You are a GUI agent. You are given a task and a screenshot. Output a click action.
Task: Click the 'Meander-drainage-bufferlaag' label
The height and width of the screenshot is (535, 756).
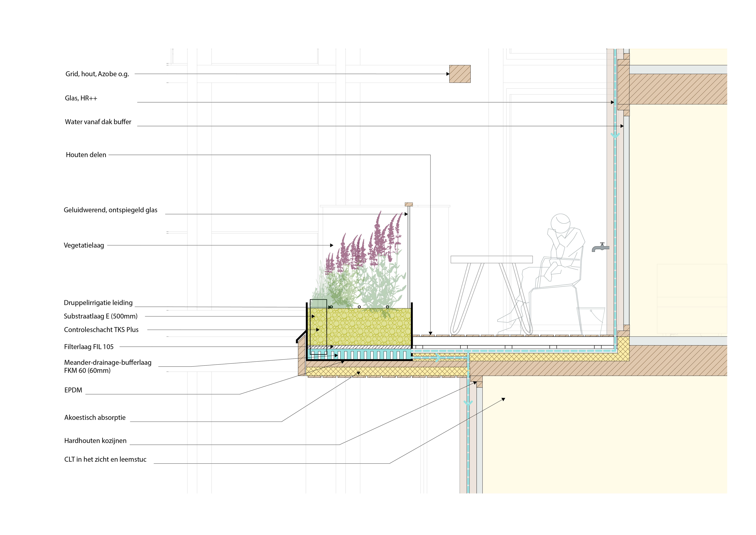pos(108,363)
